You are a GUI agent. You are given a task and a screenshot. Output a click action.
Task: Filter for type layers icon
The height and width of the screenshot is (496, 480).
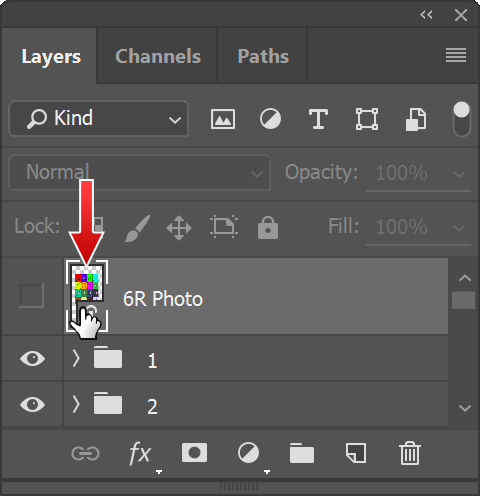[318, 119]
